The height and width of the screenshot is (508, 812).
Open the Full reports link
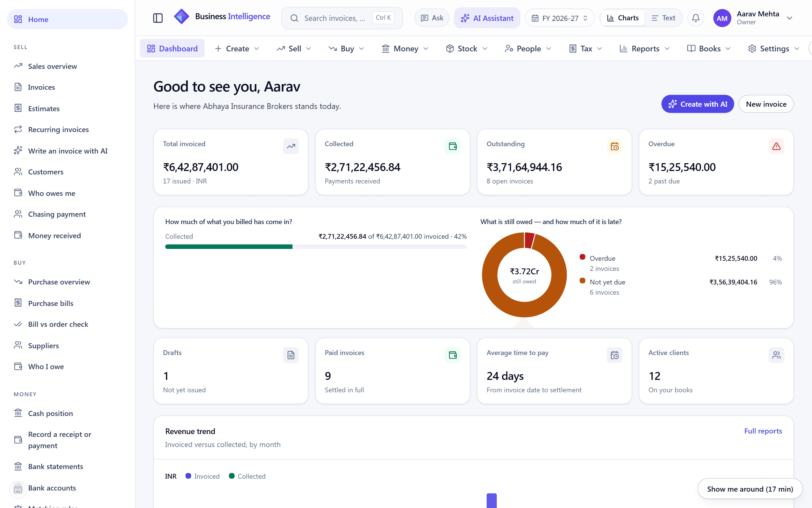pyautogui.click(x=763, y=431)
